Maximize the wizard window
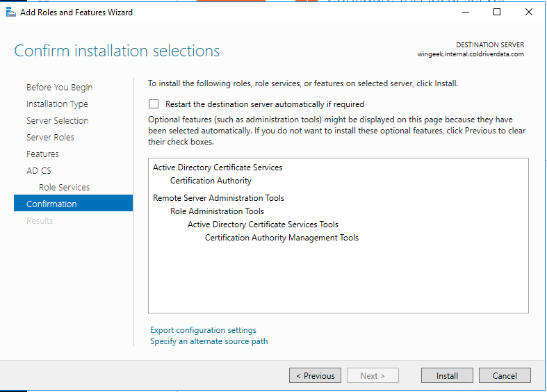 coord(497,12)
